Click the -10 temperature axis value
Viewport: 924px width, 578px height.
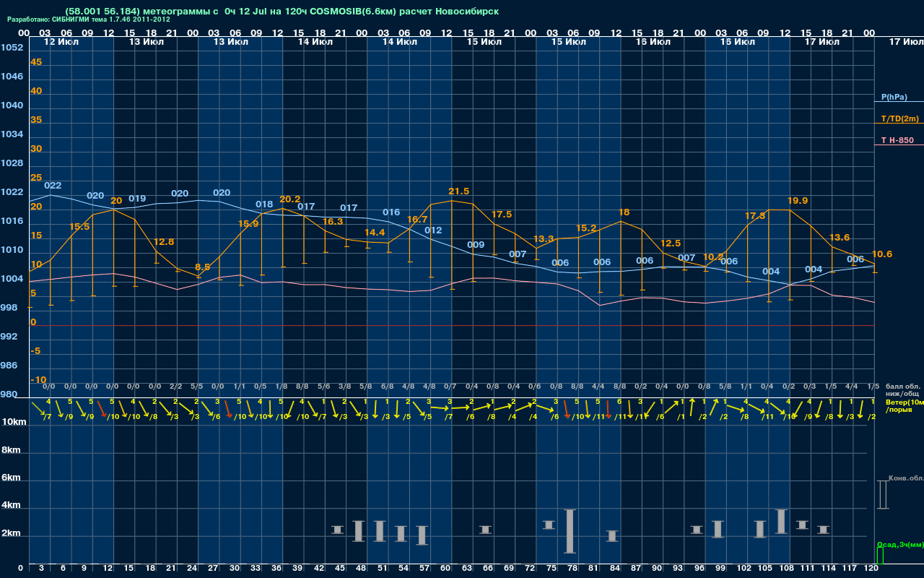[38, 380]
